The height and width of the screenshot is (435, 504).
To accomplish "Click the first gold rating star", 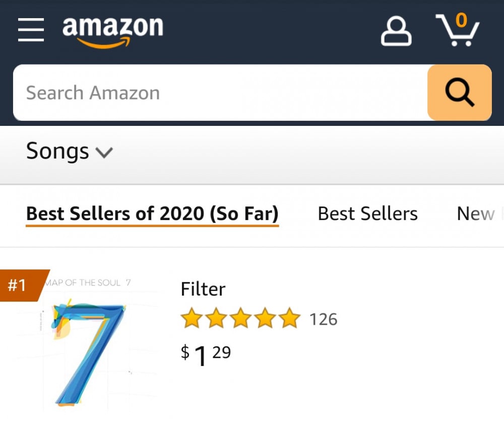I will [x=191, y=319].
